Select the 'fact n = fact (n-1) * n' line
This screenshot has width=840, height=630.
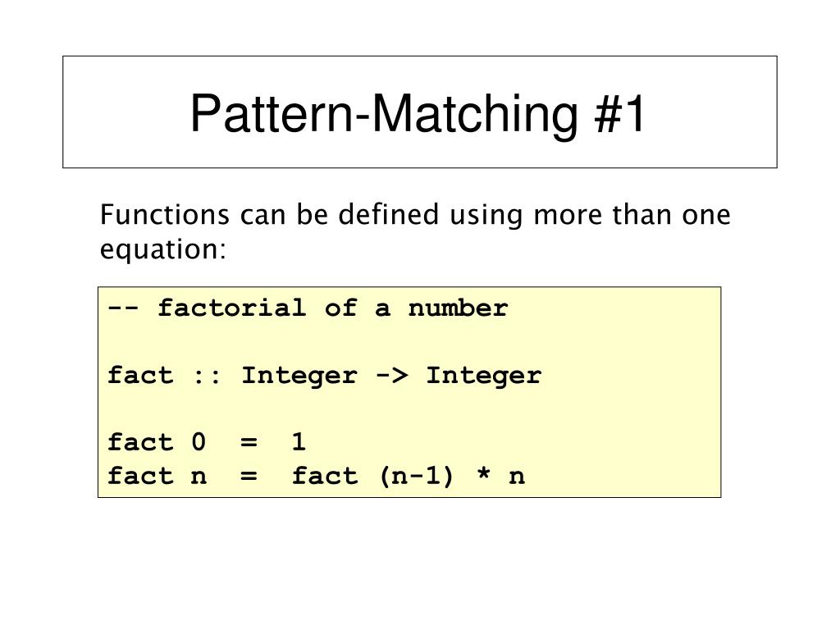316,476
